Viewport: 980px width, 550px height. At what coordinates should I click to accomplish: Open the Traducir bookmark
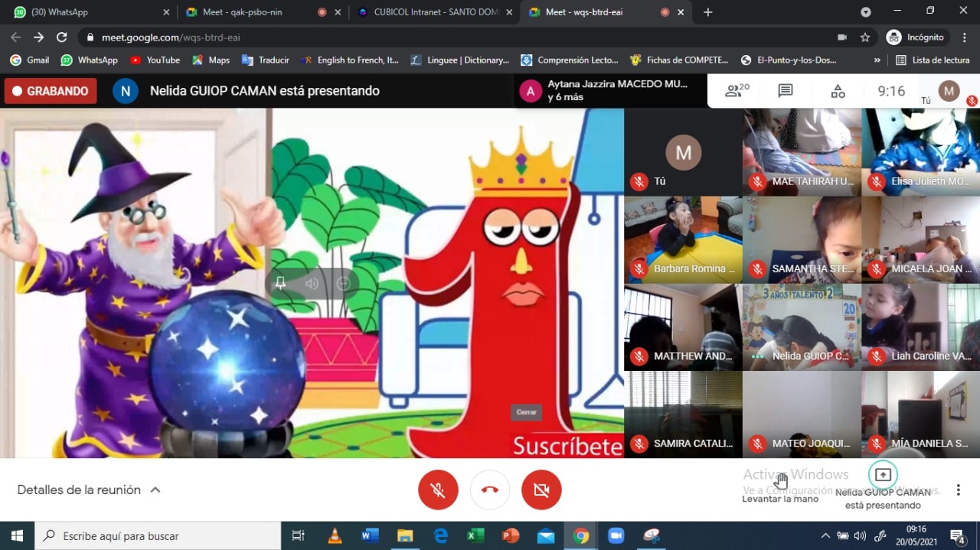pos(266,60)
